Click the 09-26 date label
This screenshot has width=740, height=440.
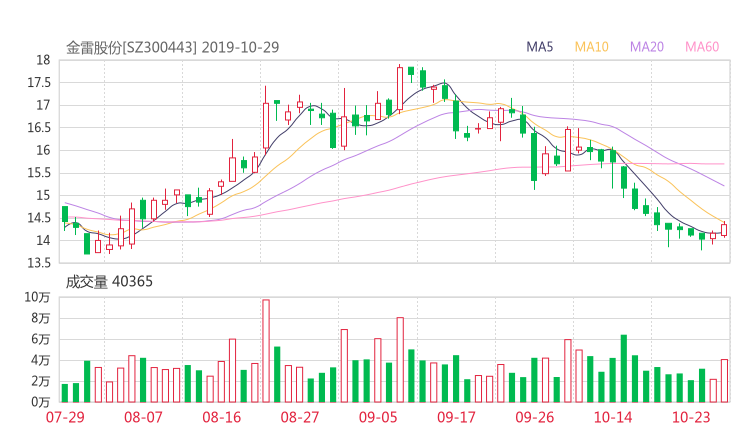click(534, 417)
